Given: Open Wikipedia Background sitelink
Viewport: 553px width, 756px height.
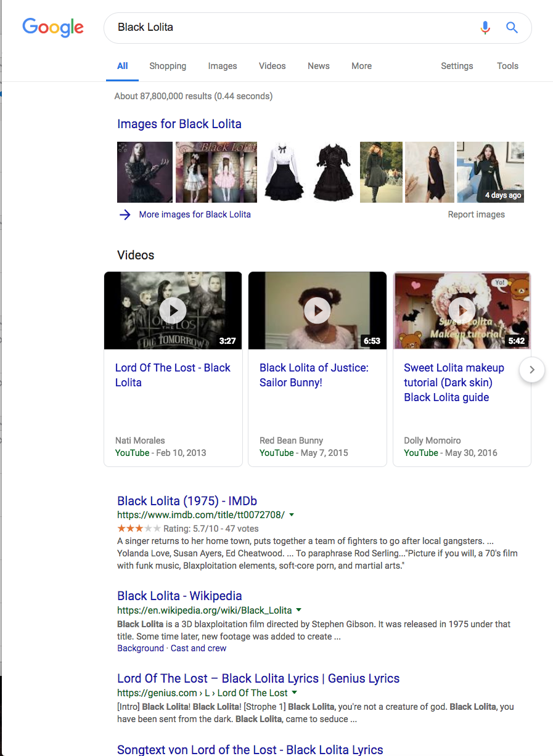Looking at the screenshot, I should pos(141,648).
